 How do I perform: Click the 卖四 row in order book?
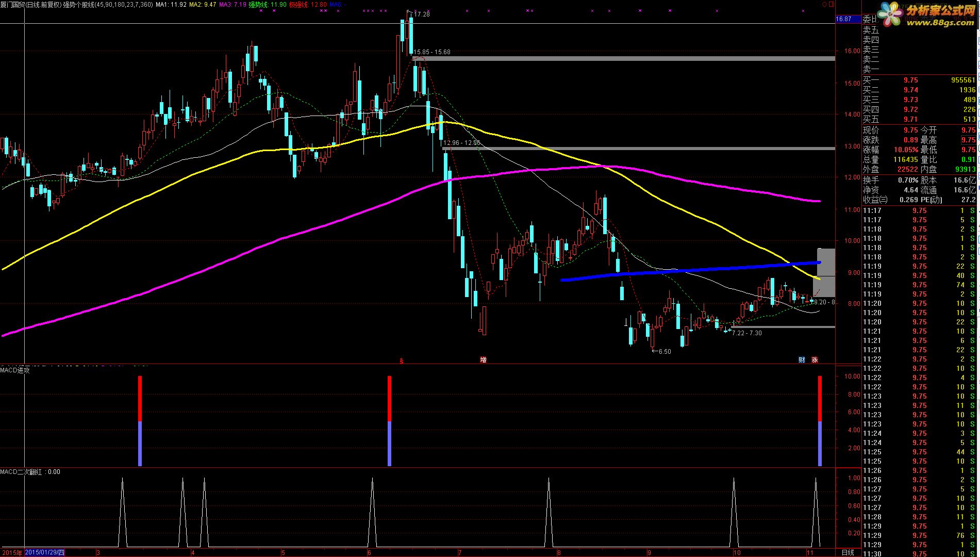(919, 40)
